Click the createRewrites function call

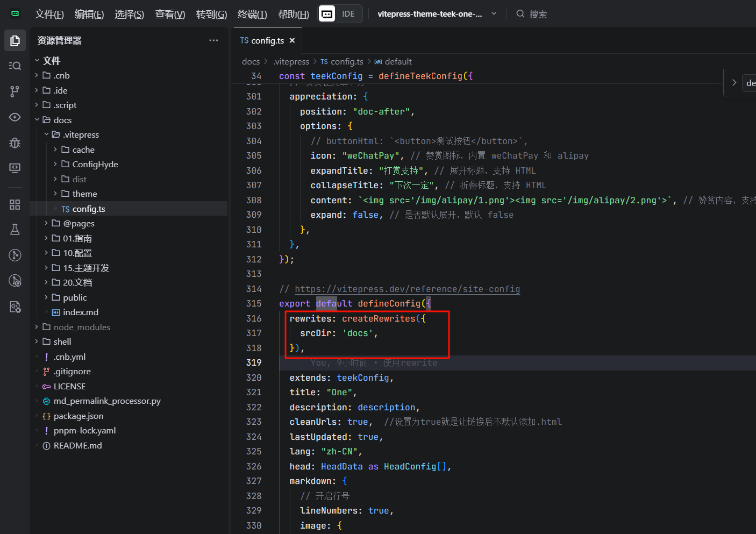click(x=379, y=318)
